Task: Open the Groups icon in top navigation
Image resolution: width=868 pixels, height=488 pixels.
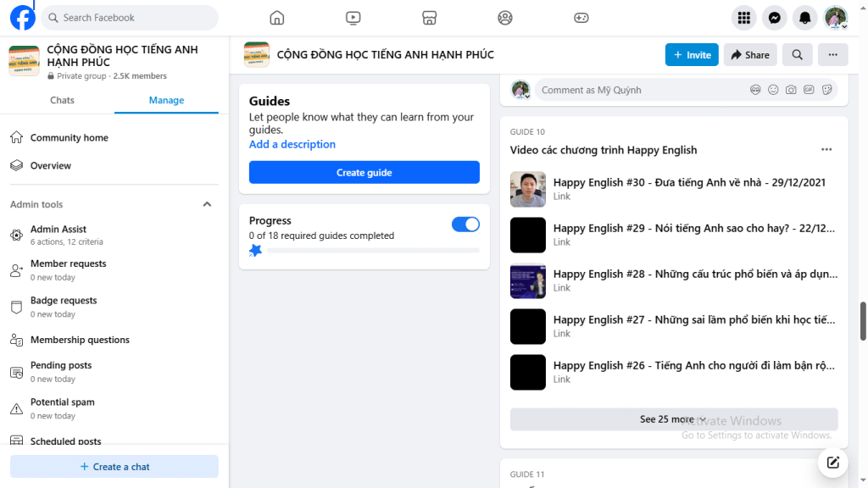Action: click(505, 17)
